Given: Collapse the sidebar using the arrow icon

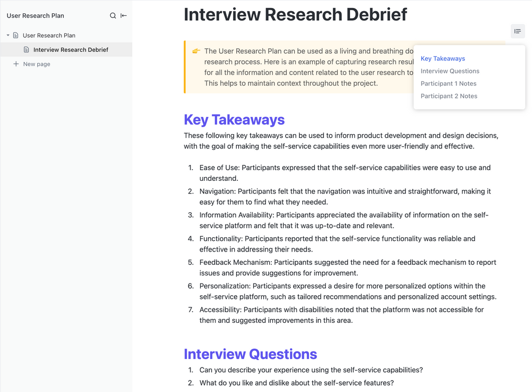Looking at the screenshot, I should 123,15.
